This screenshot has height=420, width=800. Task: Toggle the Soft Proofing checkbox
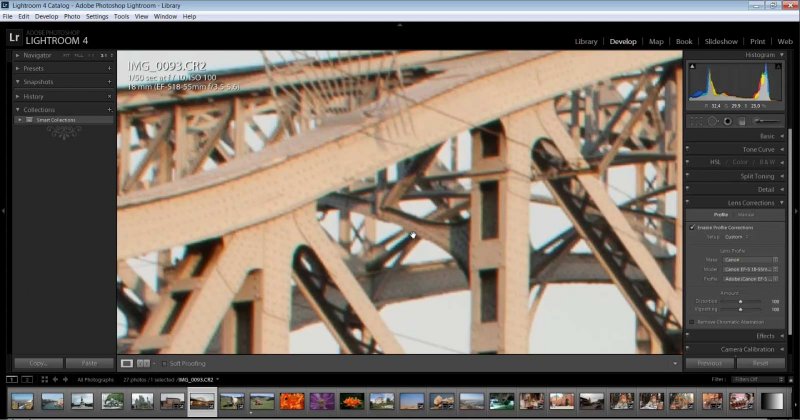[163, 363]
